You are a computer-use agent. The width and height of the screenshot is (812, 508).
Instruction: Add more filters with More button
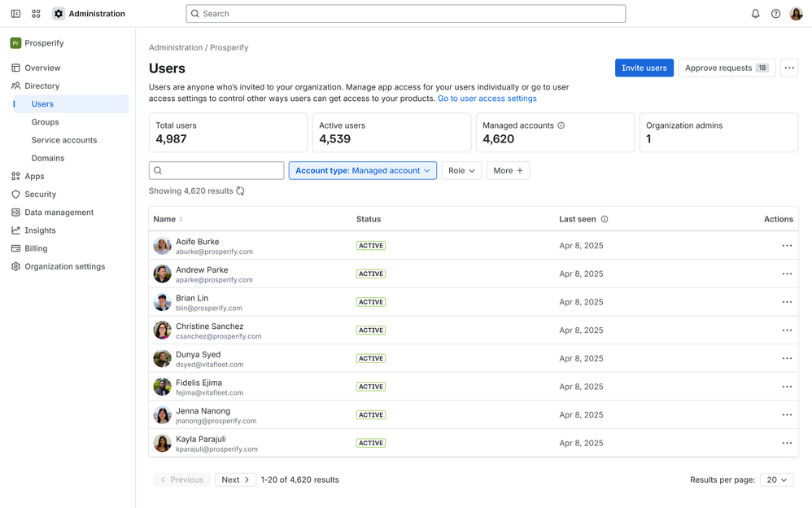tap(508, 170)
